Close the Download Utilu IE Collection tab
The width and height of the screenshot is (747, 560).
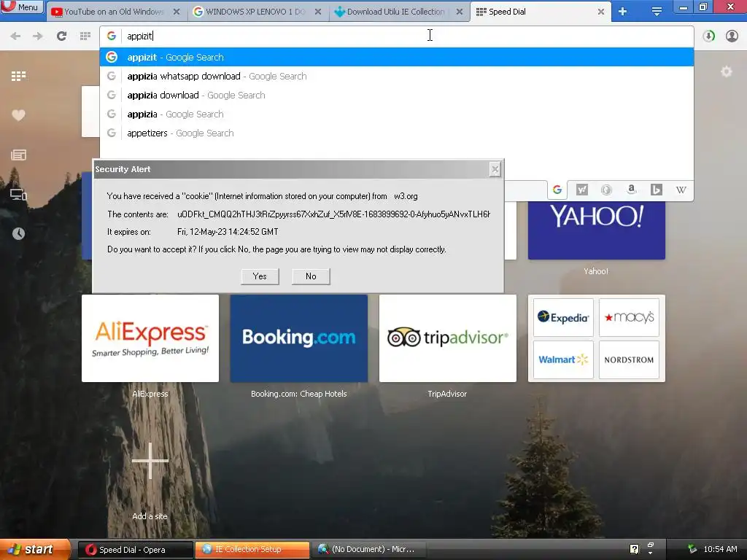(460, 12)
